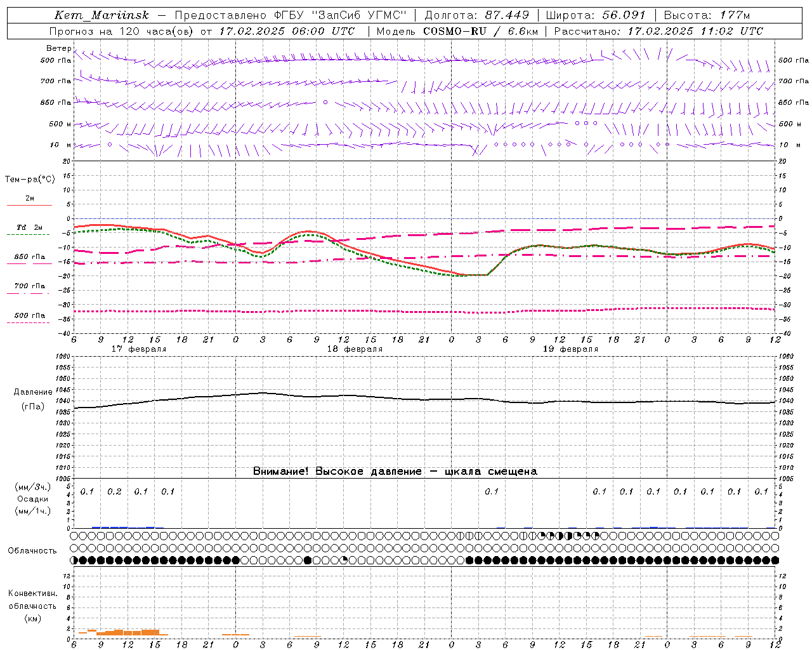Viewport: 812px width, 650px height.
Task: Click the pink dotted 500 гПа legend line sample
Action: pyautogui.click(x=29, y=322)
